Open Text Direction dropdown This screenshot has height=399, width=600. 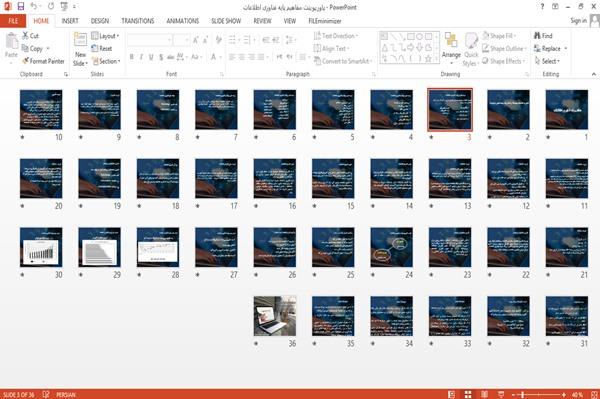[336, 36]
